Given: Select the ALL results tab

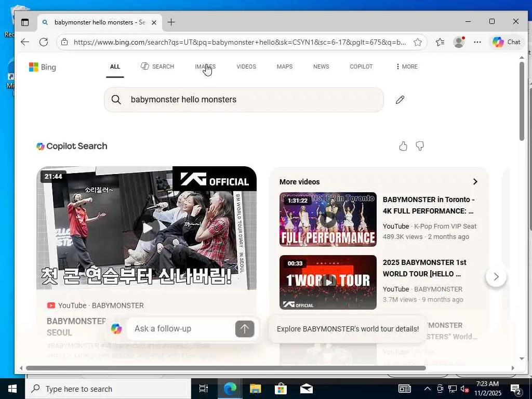Looking at the screenshot, I should tap(115, 66).
